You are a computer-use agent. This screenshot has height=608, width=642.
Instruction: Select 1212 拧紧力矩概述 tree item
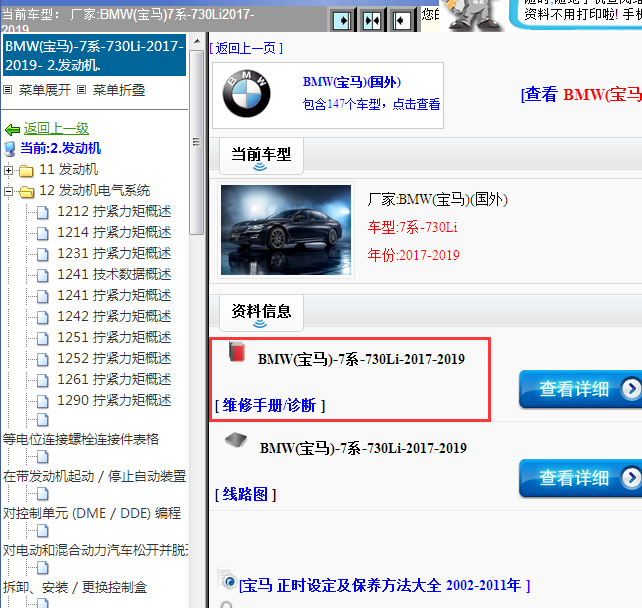tap(114, 211)
